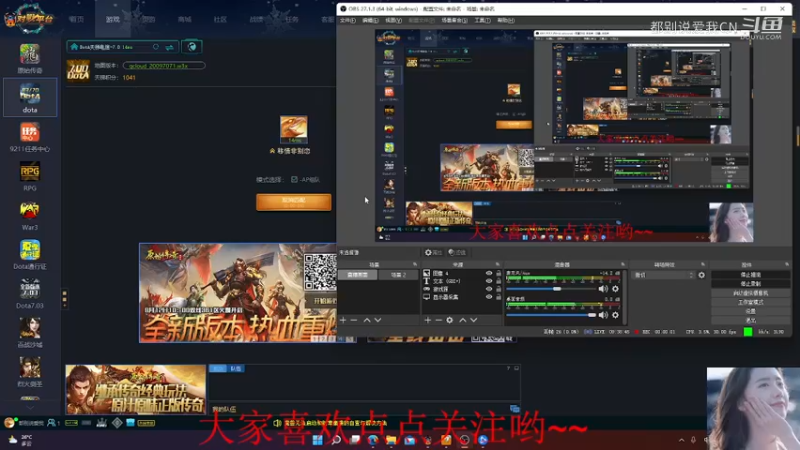Image resolution: width=800 pixels, height=450 pixels.
Task: Select the 场景 2 scene in OBS
Action: point(398,274)
